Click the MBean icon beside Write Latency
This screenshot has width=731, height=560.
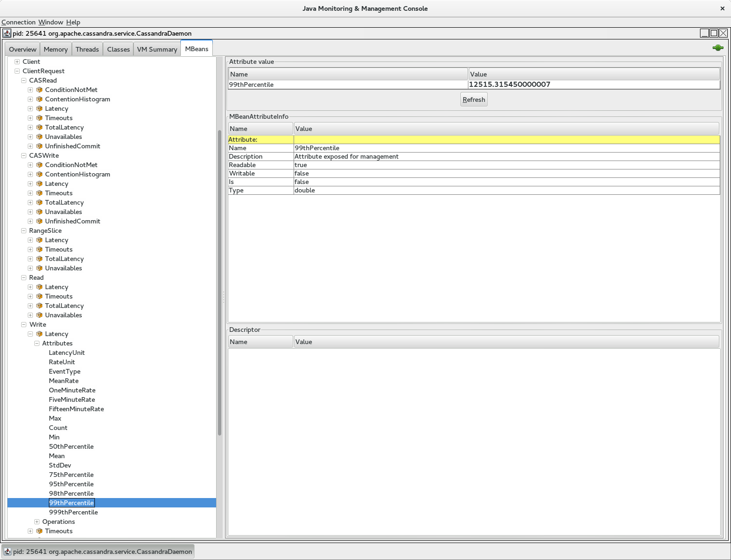[x=39, y=334]
